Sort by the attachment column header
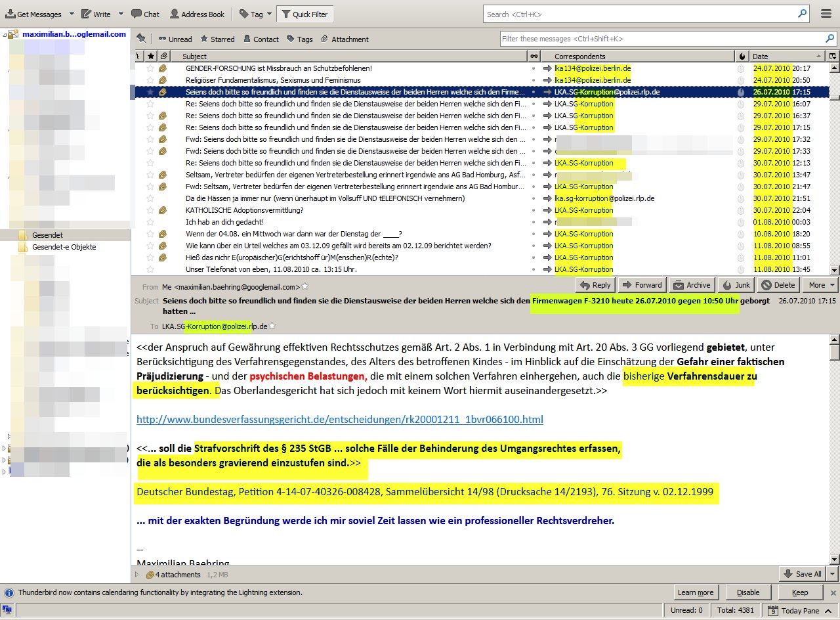This screenshot has height=620, width=840. pyautogui.click(x=163, y=56)
